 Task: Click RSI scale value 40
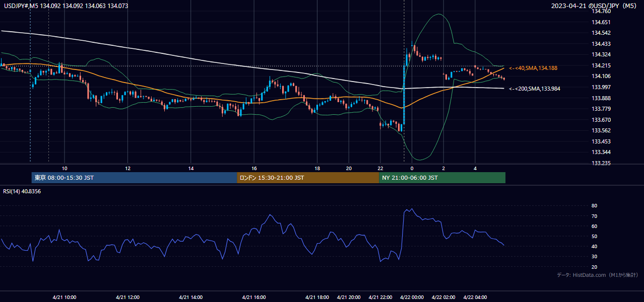tap(595, 247)
